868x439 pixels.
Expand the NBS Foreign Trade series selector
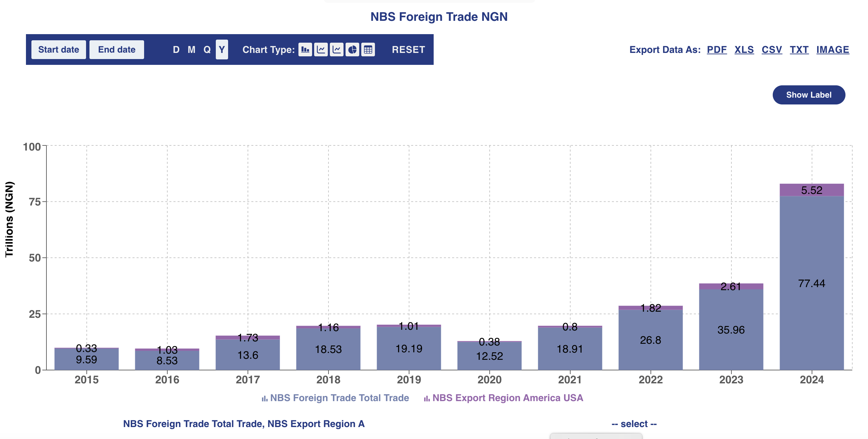243,424
